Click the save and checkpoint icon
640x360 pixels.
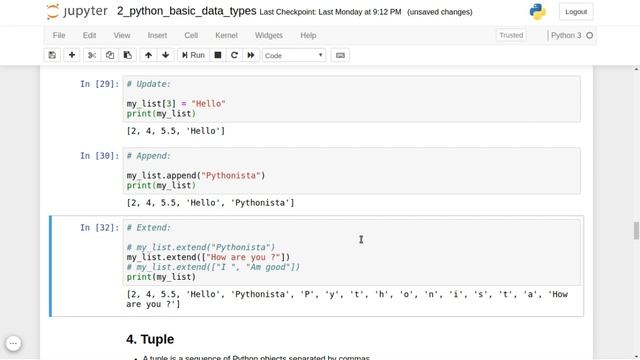52,55
